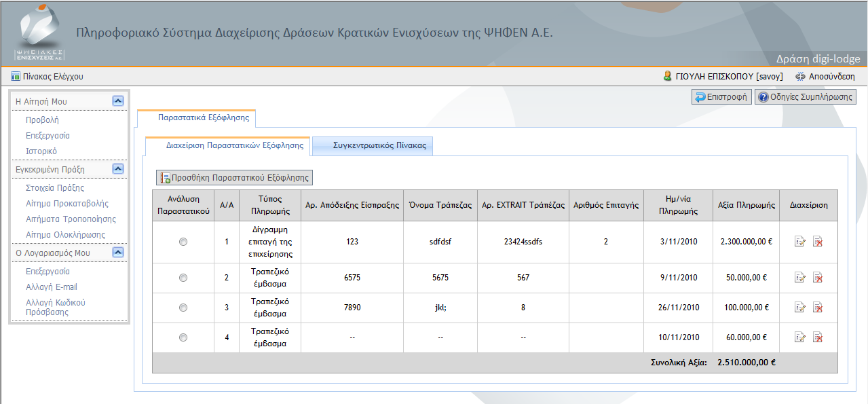Select the radio button for row 1
The image size is (868, 404).
[x=183, y=242]
